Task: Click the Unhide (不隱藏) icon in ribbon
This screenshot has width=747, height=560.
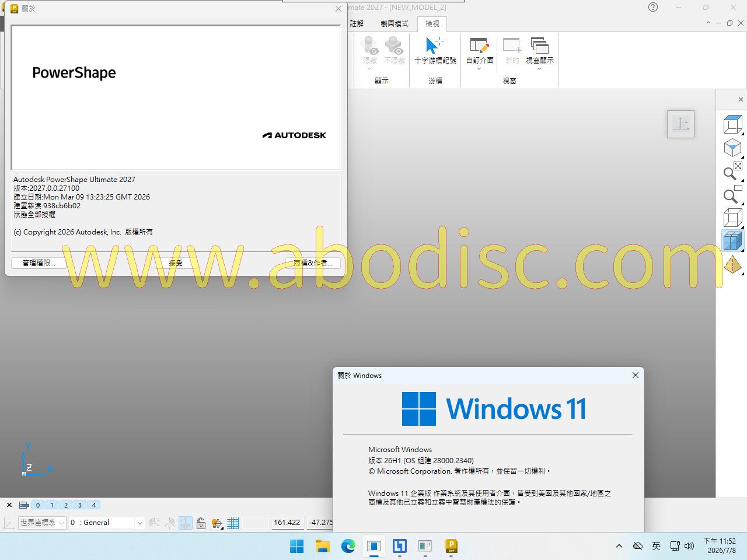Action: point(395,45)
